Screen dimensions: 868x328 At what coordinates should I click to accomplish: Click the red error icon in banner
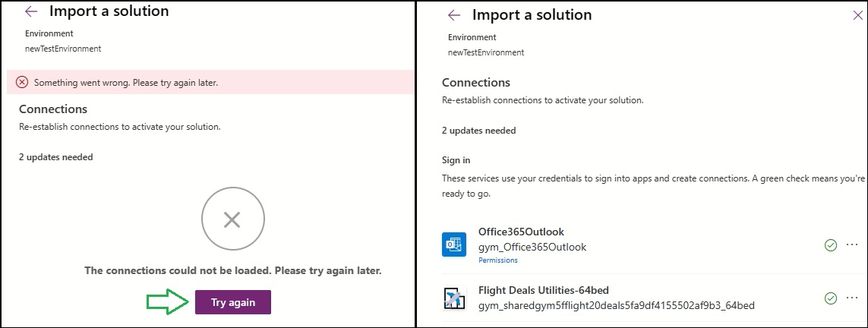22,82
